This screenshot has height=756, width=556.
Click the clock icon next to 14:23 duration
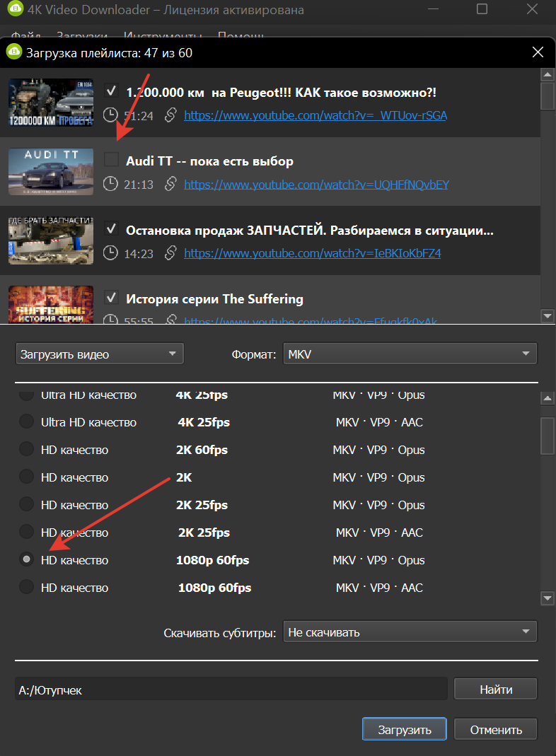pos(110,252)
